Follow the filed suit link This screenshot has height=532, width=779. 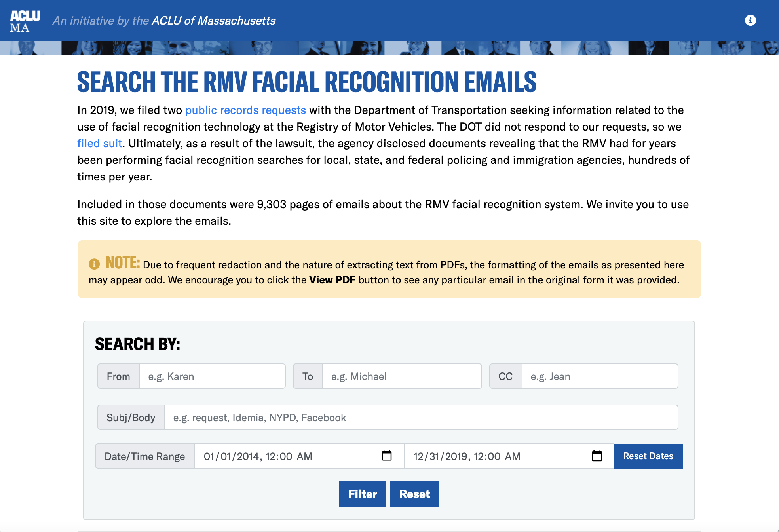[x=99, y=143]
